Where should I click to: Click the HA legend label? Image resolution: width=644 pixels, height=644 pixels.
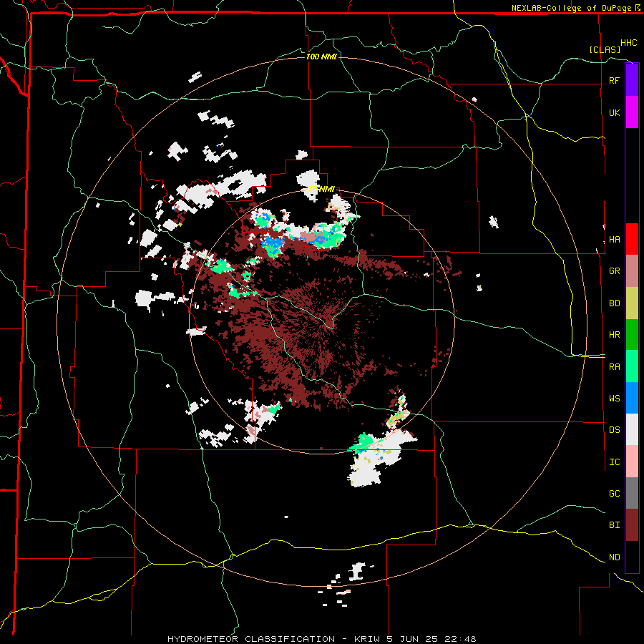point(614,239)
